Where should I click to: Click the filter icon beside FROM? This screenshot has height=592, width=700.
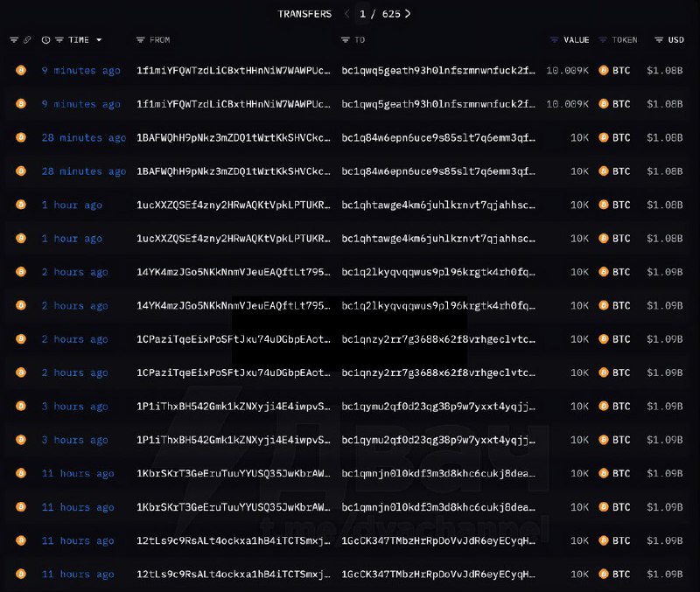click(x=141, y=40)
